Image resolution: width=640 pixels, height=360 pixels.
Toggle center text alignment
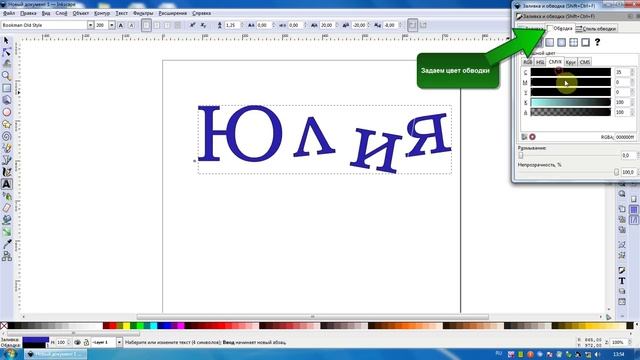[x=157, y=25]
